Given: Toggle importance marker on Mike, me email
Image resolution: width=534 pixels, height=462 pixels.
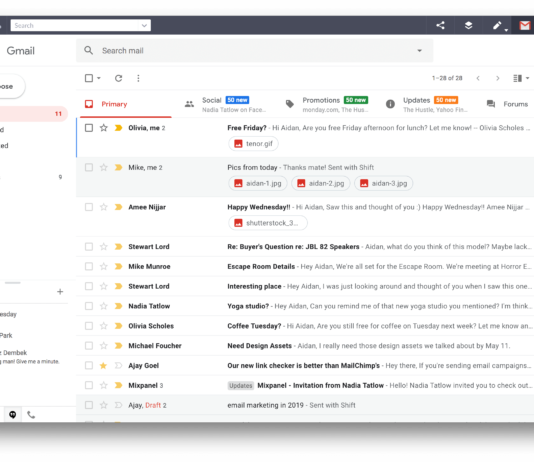Looking at the screenshot, I should [x=118, y=168].
